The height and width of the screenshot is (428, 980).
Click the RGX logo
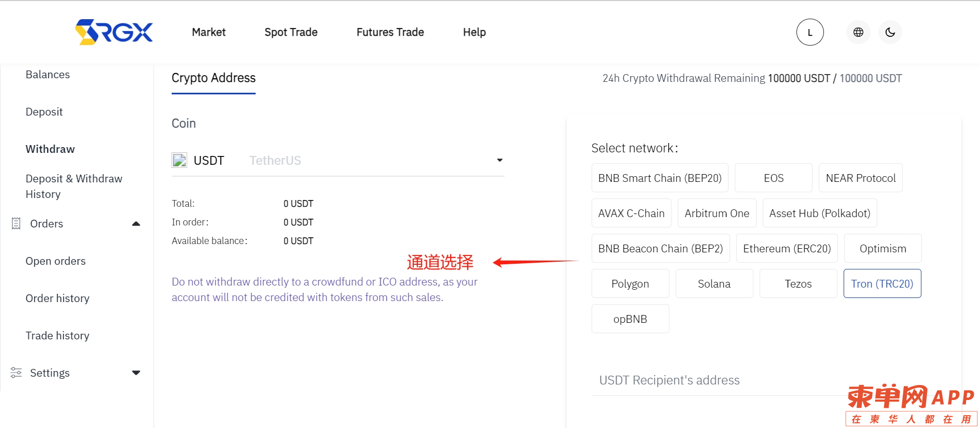pyautogui.click(x=114, y=32)
